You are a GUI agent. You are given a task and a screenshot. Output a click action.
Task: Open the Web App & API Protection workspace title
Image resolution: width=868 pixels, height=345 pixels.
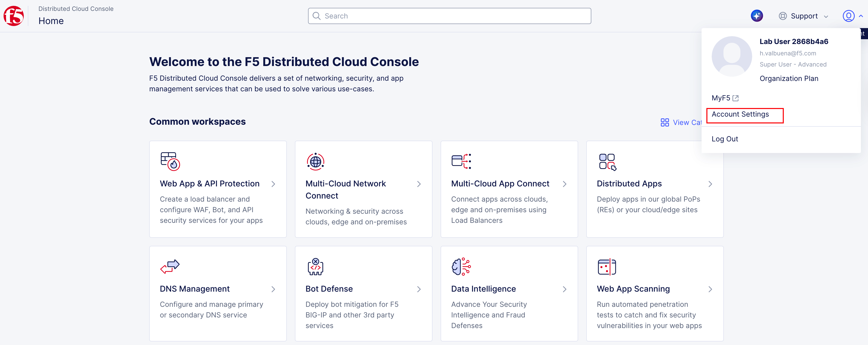pyautogui.click(x=210, y=184)
